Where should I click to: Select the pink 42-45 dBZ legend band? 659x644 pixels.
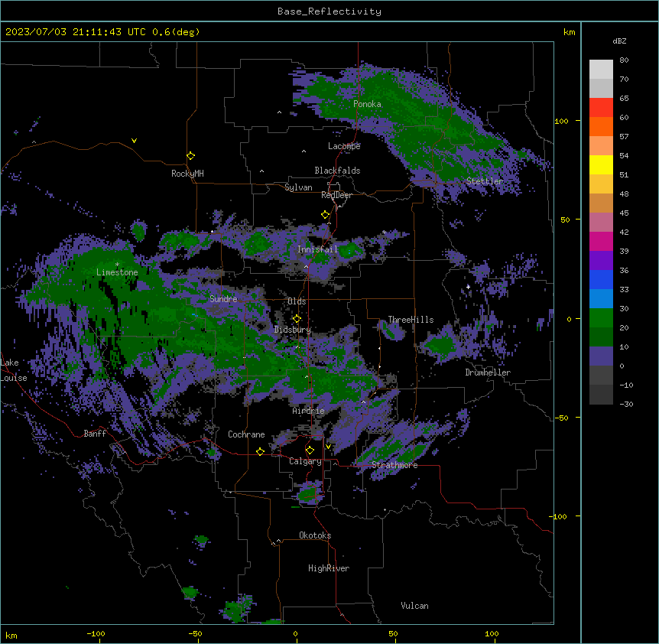coord(601,222)
